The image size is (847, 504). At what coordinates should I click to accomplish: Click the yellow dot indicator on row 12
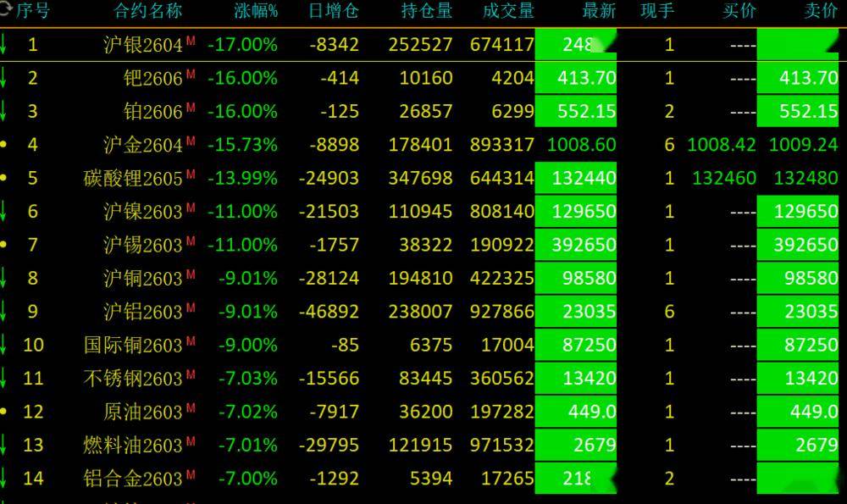pyautogui.click(x=4, y=412)
